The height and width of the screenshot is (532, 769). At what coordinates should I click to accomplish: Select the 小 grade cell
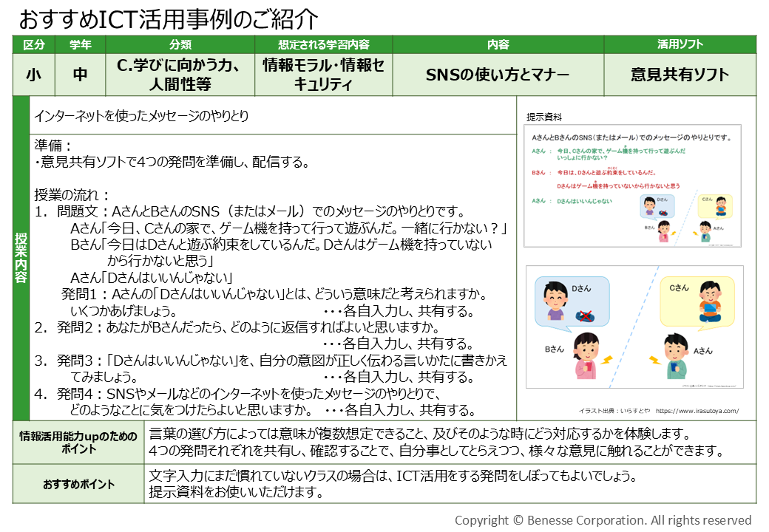[33, 75]
